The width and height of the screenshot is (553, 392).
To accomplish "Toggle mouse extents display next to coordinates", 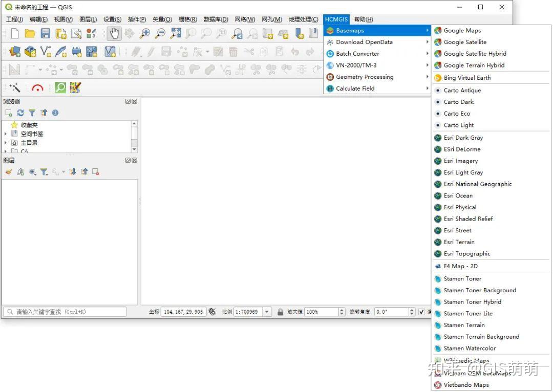I will coord(212,312).
